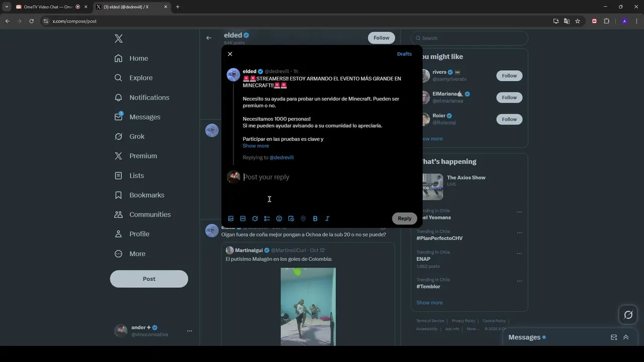Image resolution: width=644 pixels, height=362 pixels.
Task: Open the options dots for #PlanPerfectoCHV
Action: [519, 233]
